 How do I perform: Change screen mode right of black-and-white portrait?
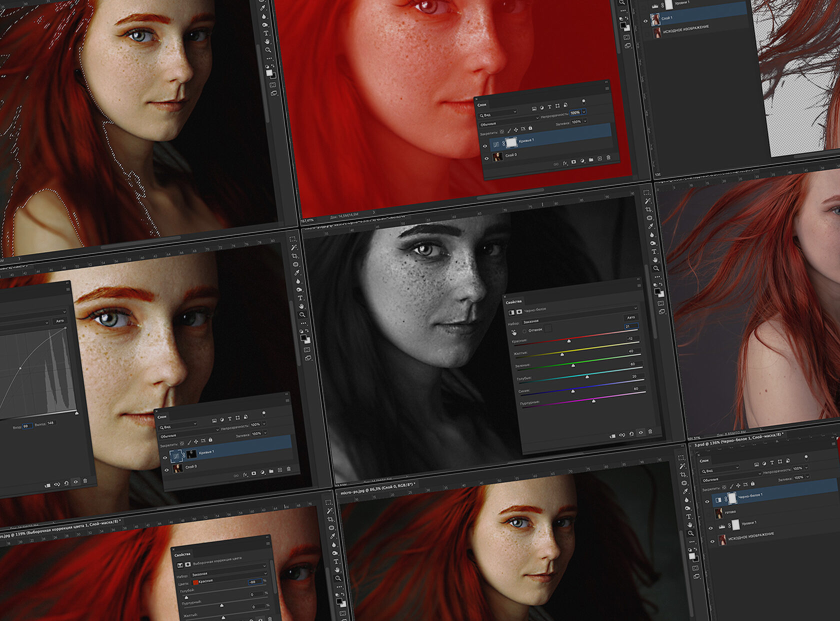point(662,312)
